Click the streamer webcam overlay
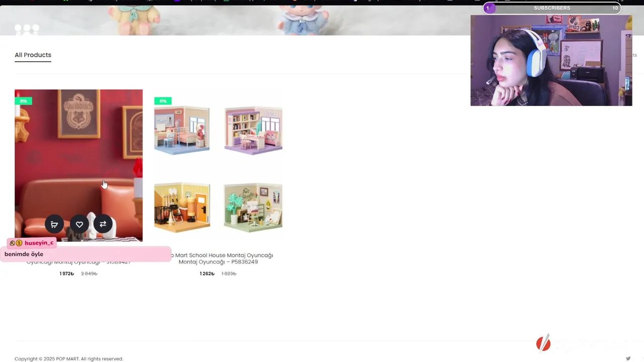This screenshot has height=362, width=644. (x=551, y=60)
